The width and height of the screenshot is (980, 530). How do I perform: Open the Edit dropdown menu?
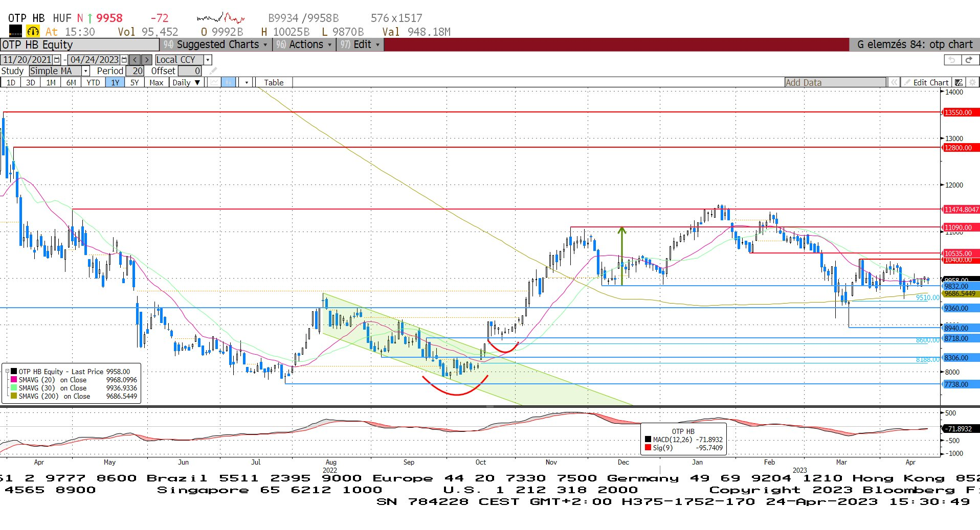[360, 44]
